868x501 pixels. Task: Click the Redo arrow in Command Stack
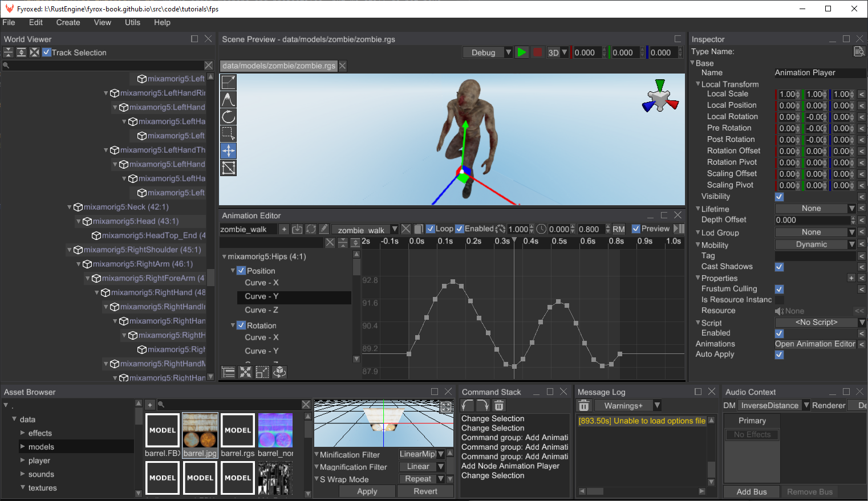pyautogui.click(x=483, y=405)
